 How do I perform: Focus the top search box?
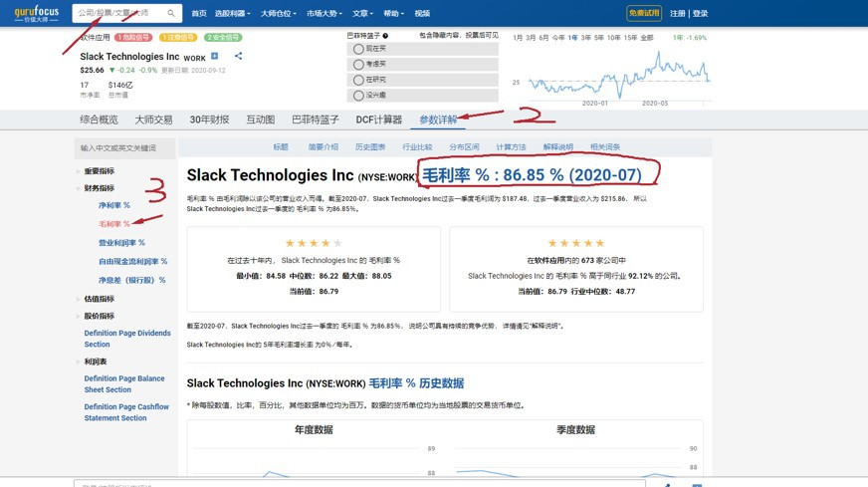126,13
